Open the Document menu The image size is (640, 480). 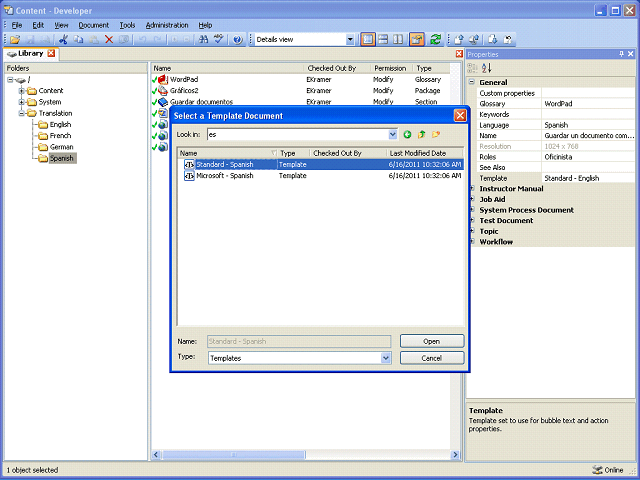(x=93, y=25)
